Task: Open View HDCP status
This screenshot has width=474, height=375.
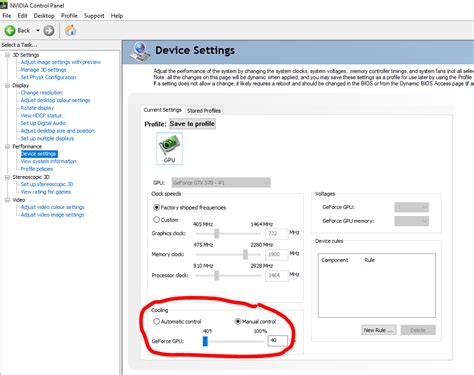Action: [41, 116]
